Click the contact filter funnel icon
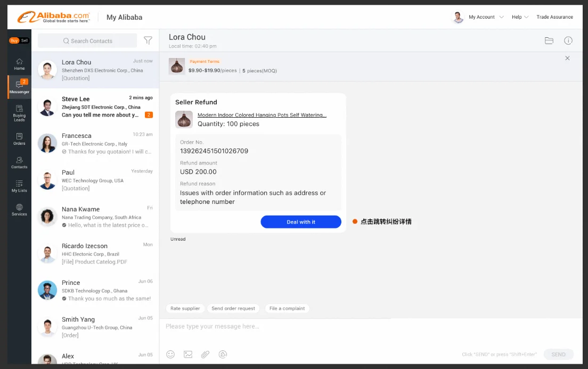 (148, 40)
